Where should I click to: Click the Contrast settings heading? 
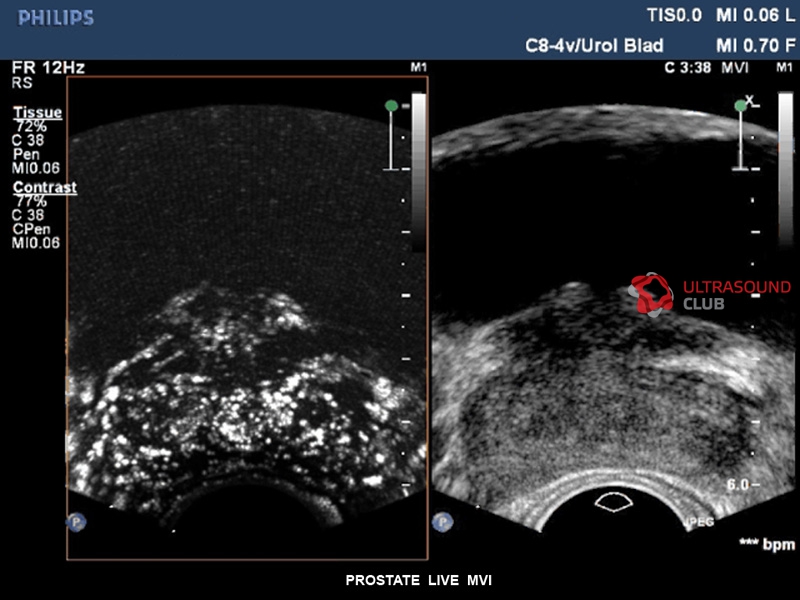point(45,187)
